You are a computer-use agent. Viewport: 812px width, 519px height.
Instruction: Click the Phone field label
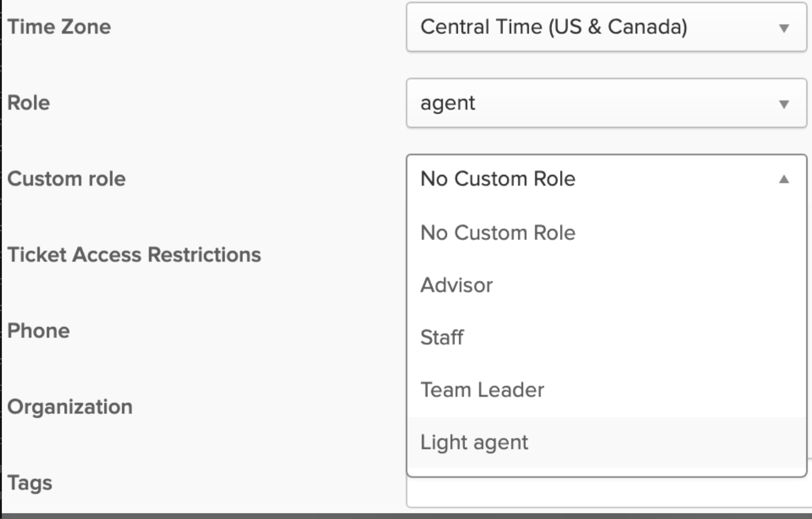39,331
